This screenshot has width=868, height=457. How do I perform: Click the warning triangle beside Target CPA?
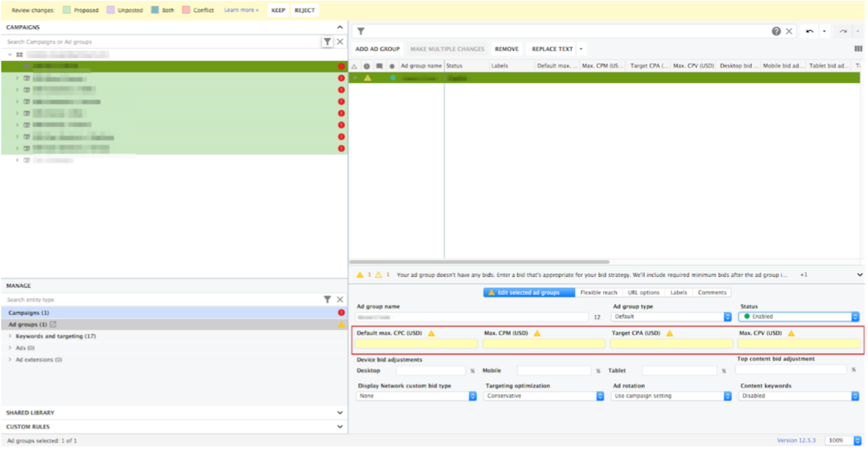coord(669,333)
